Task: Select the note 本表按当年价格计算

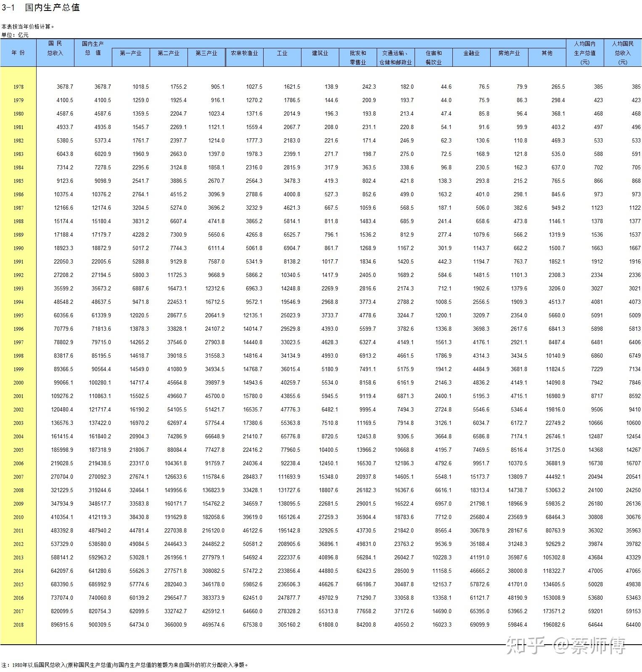Action: [x=28, y=26]
